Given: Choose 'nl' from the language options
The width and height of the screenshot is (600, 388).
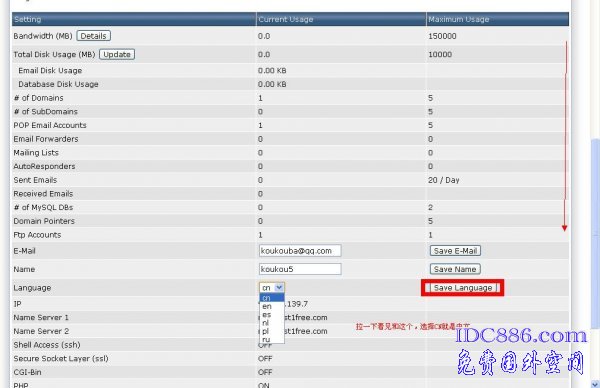Looking at the screenshot, I should click(272, 323).
